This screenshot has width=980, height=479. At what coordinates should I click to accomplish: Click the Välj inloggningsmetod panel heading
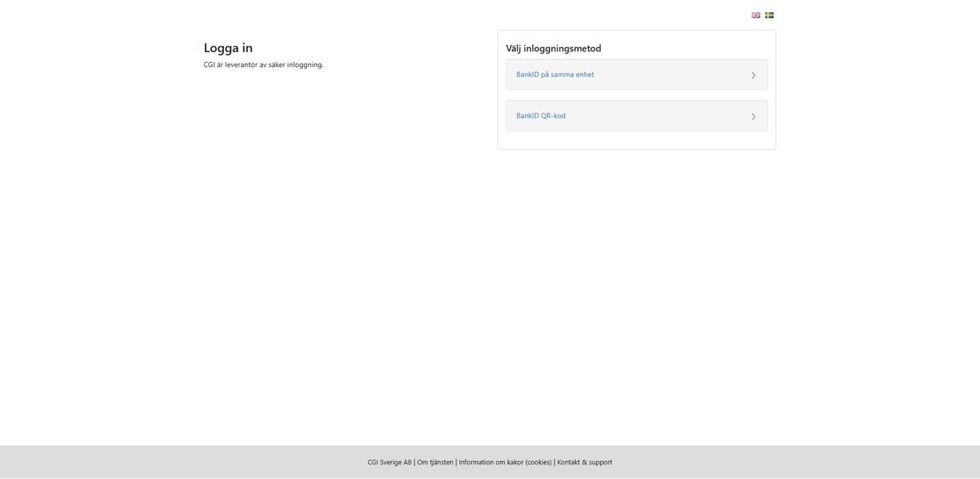[553, 48]
